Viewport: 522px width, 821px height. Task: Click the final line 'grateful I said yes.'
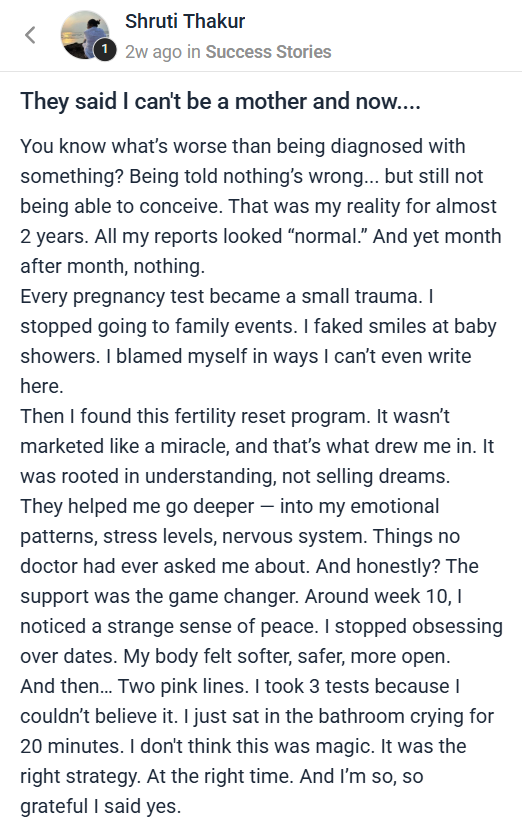[101, 806]
